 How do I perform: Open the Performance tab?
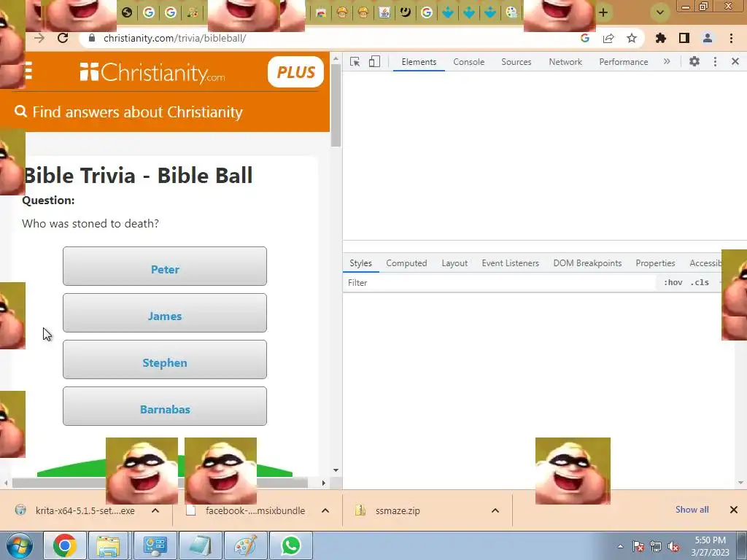pos(624,62)
